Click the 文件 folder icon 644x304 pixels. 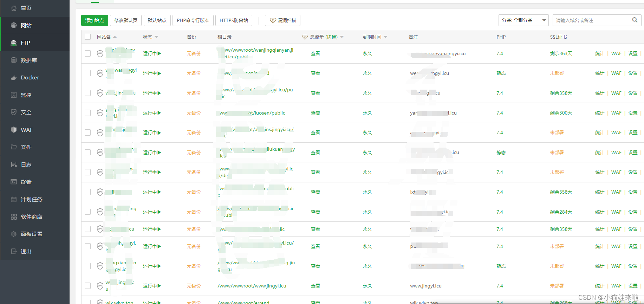point(14,147)
